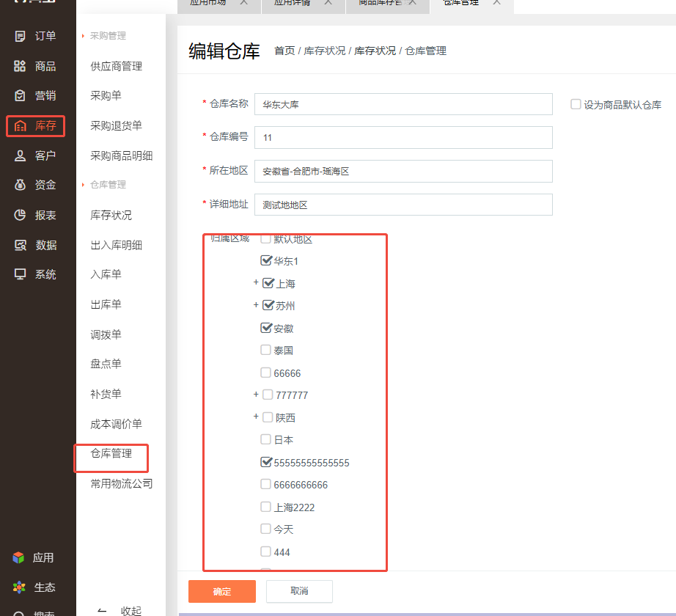
Task: Open 供应商管理 menu item
Action: (117, 67)
